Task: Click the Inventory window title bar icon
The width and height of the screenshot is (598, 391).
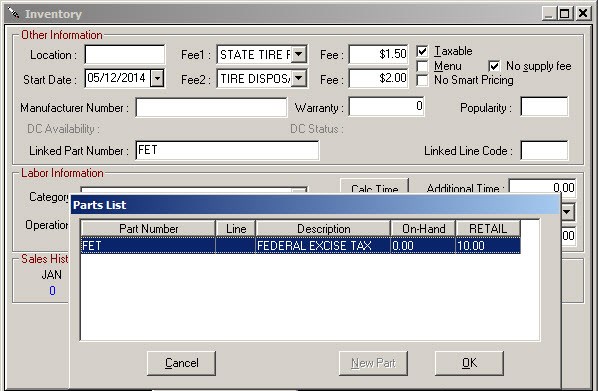Action: 14,13
